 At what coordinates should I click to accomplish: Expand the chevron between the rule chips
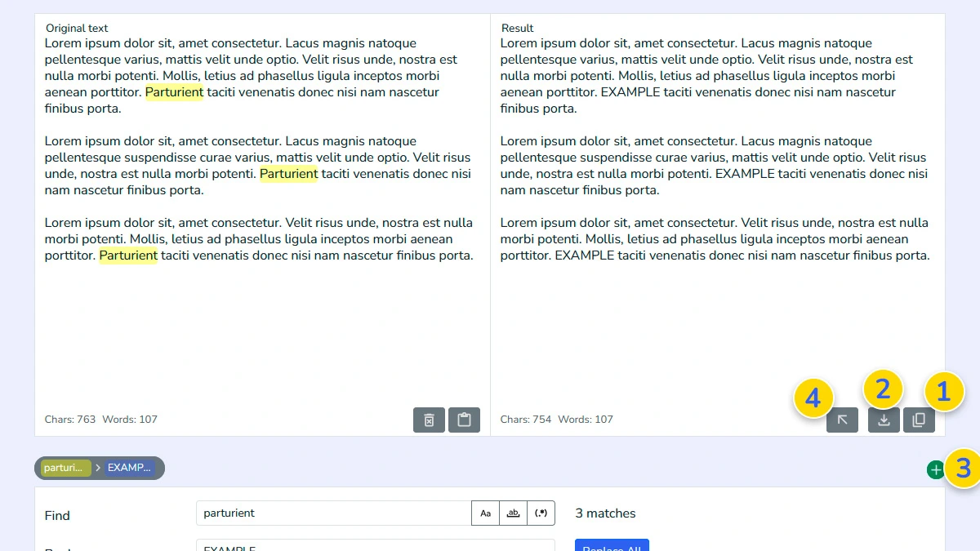(97, 467)
